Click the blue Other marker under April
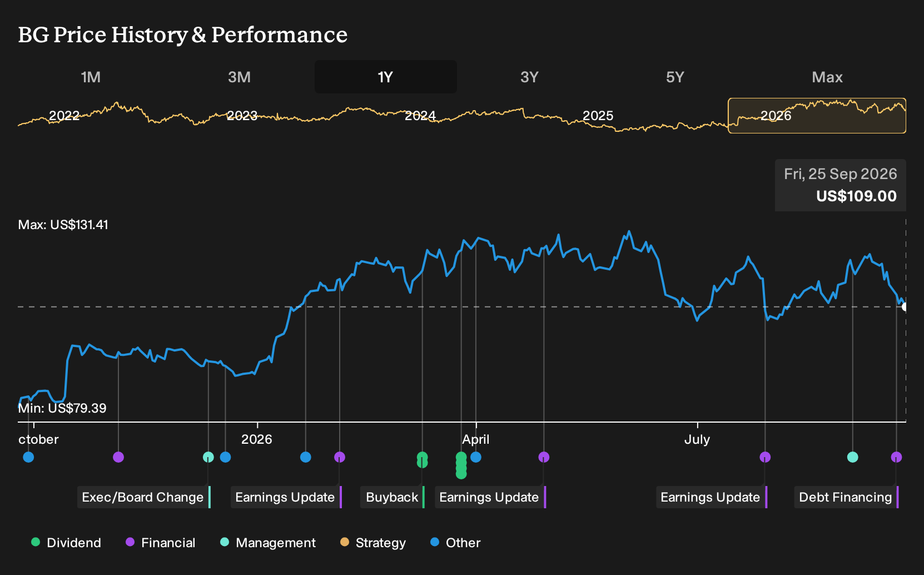Screen dimensions: 924x575 tap(476, 457)
